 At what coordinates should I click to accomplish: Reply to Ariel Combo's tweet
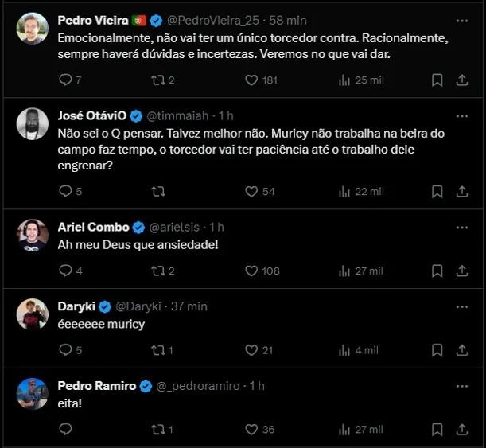coord(66,271)
